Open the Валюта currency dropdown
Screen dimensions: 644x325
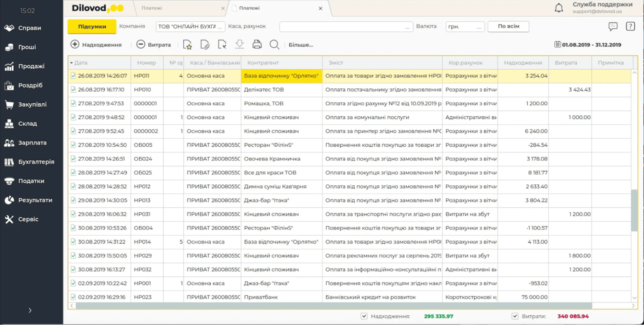(465, 26)
